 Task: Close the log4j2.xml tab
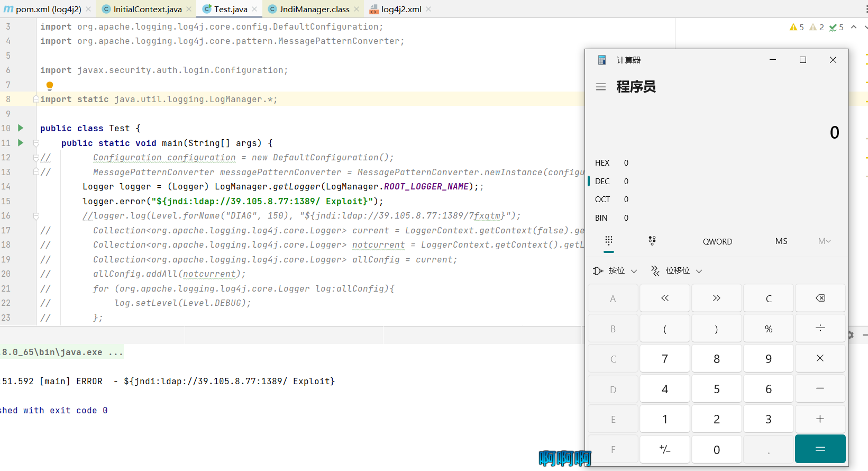tap(428, 9)
